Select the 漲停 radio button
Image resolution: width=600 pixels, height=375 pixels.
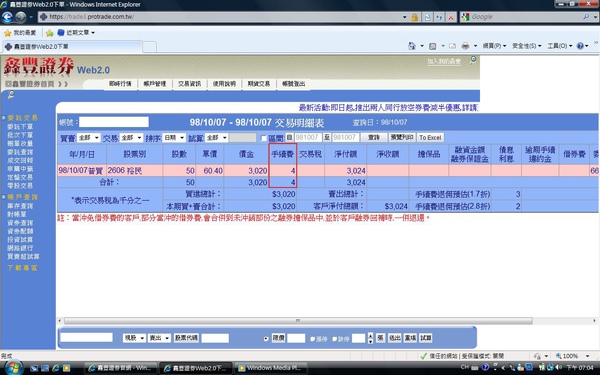coord(312,339)
